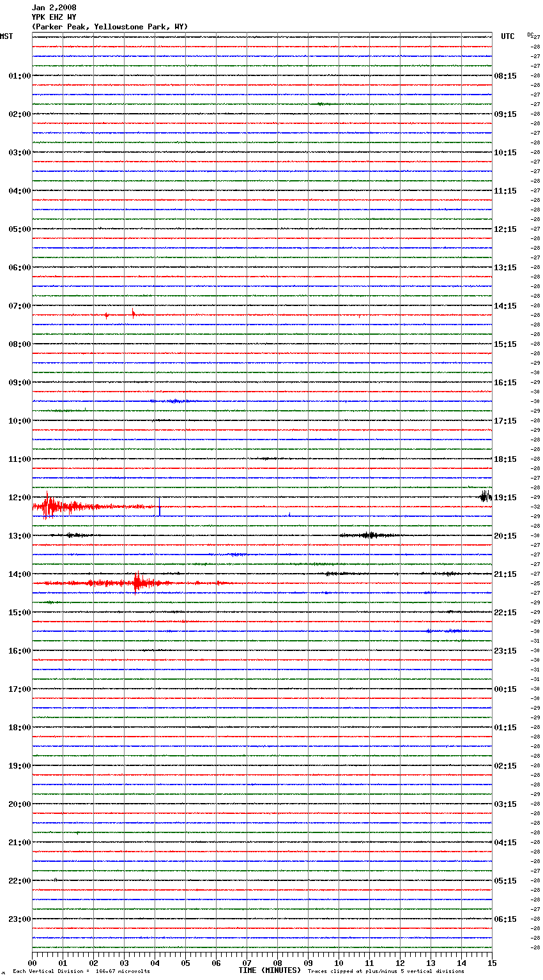The image size is (543, 980).
Task: Click the "12:15" UTC time label
Action: pyautogui.click(x=505, y=229)
